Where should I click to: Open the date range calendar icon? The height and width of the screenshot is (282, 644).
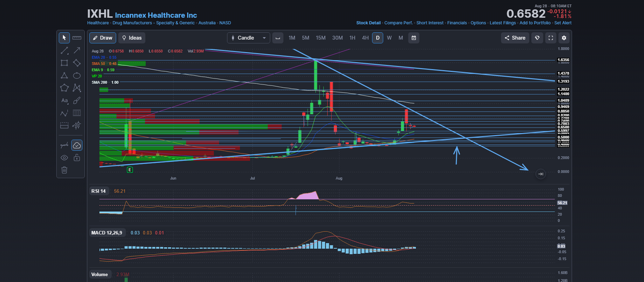coord(414,38)
